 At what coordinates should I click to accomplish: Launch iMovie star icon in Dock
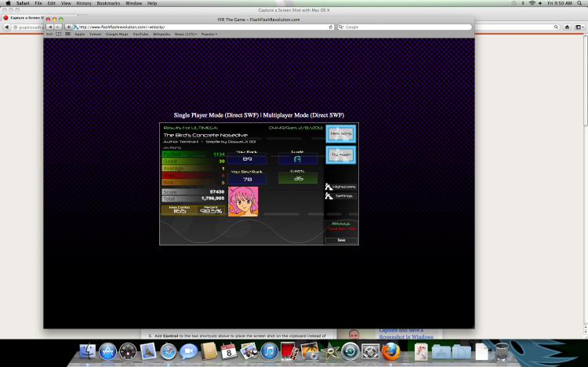point(330,351)
